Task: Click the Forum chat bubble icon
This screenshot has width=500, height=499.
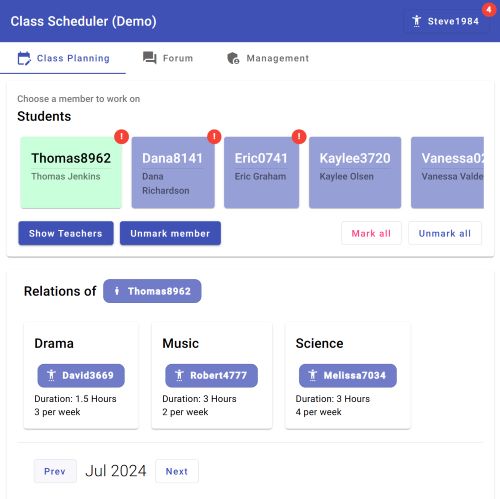Action: click(x=149, y=58)
